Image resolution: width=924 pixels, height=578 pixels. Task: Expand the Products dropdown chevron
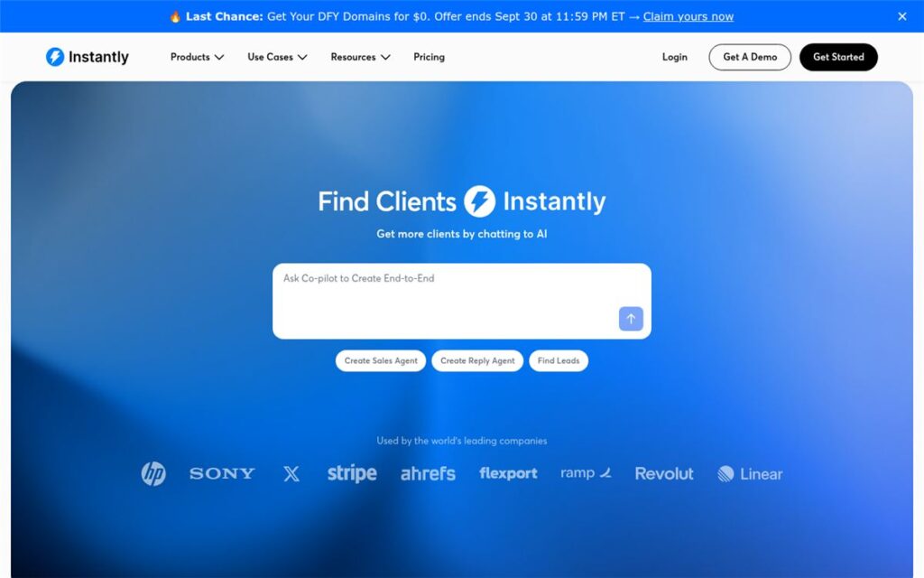coord(219,57)
